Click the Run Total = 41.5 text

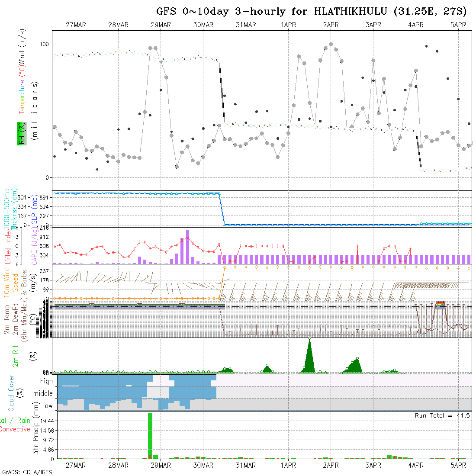click(x=442, y=415)
